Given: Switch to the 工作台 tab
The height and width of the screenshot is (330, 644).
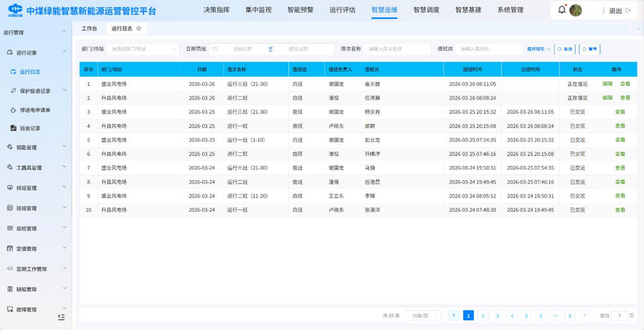Looking at the screenshot, I should tap(89, 28).
